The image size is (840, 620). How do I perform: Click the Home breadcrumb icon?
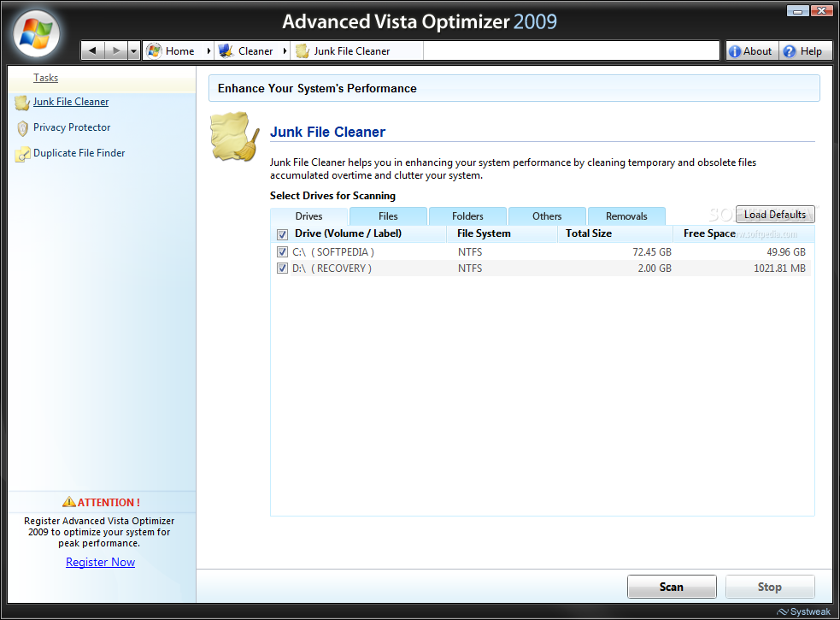[x=155, y=51]
